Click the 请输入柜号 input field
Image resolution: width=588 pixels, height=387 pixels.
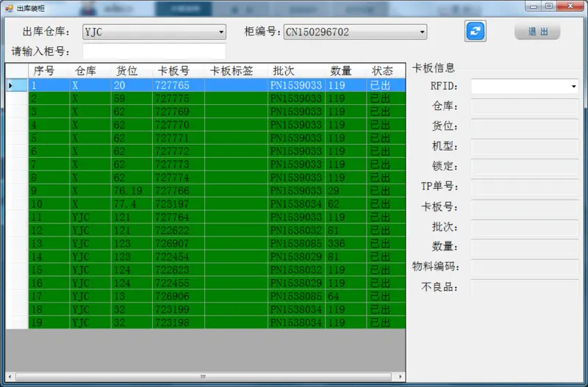pyautogui.click(x=154, y=51)
